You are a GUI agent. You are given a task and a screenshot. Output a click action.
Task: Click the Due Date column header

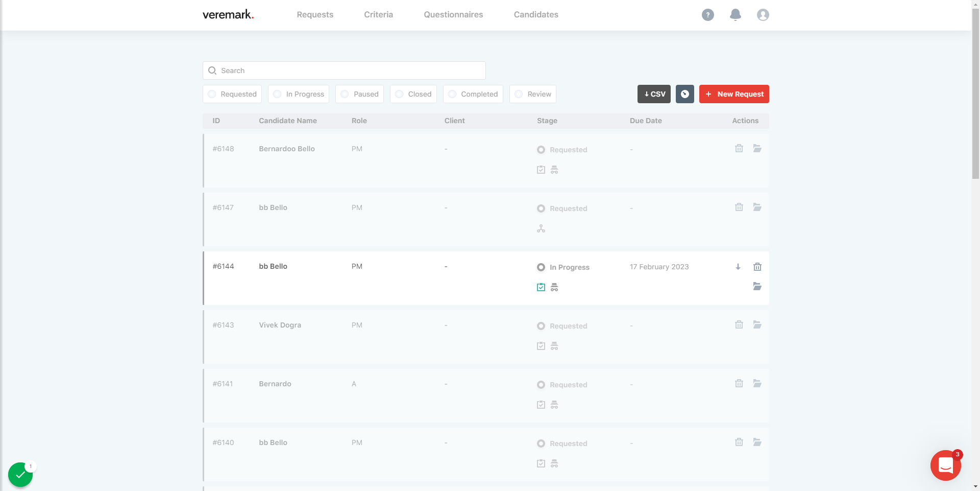646,121
